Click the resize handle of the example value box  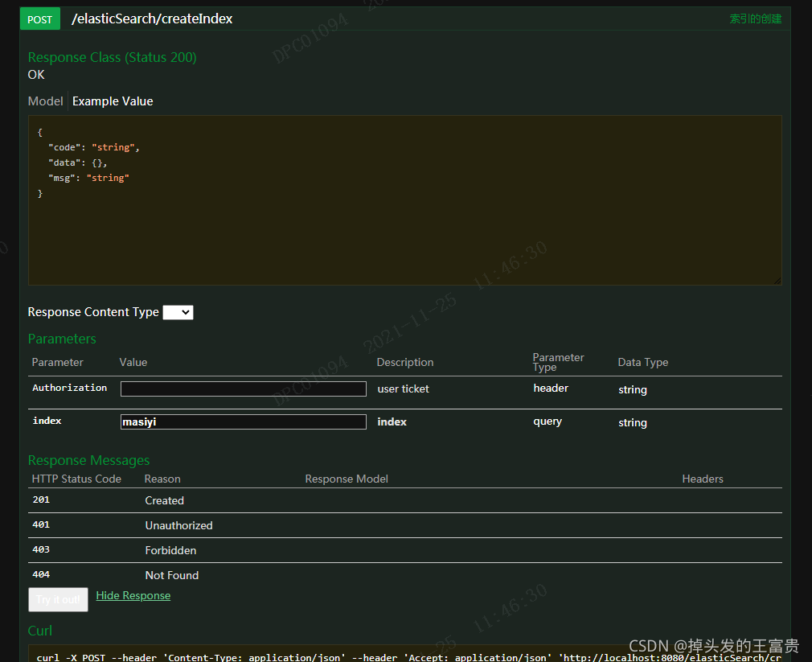pyautogui.click(x=777, y=281)
